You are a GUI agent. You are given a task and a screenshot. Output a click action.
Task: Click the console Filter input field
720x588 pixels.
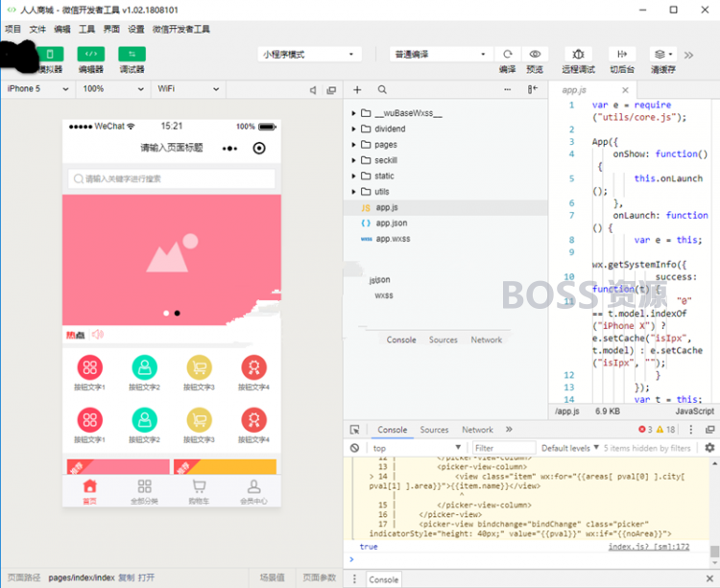504,448
